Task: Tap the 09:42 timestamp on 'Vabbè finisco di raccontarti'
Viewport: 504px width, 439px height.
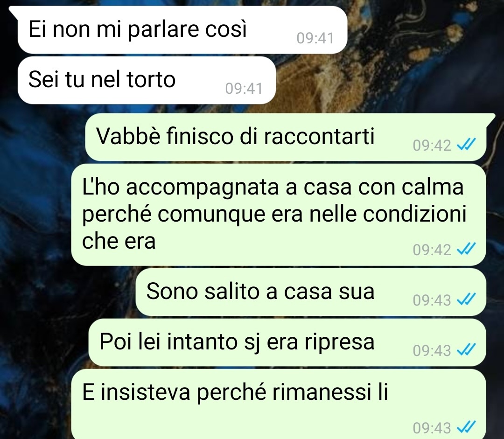Action: (432, 145)
